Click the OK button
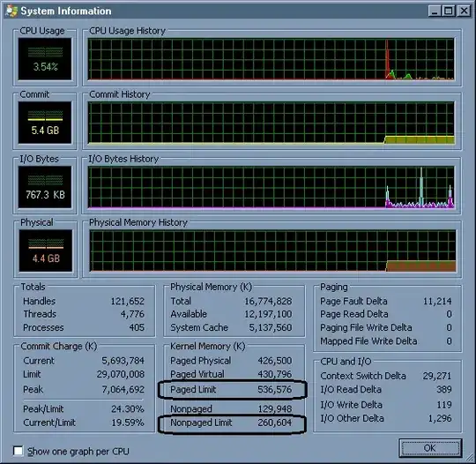 click(430, 448)
